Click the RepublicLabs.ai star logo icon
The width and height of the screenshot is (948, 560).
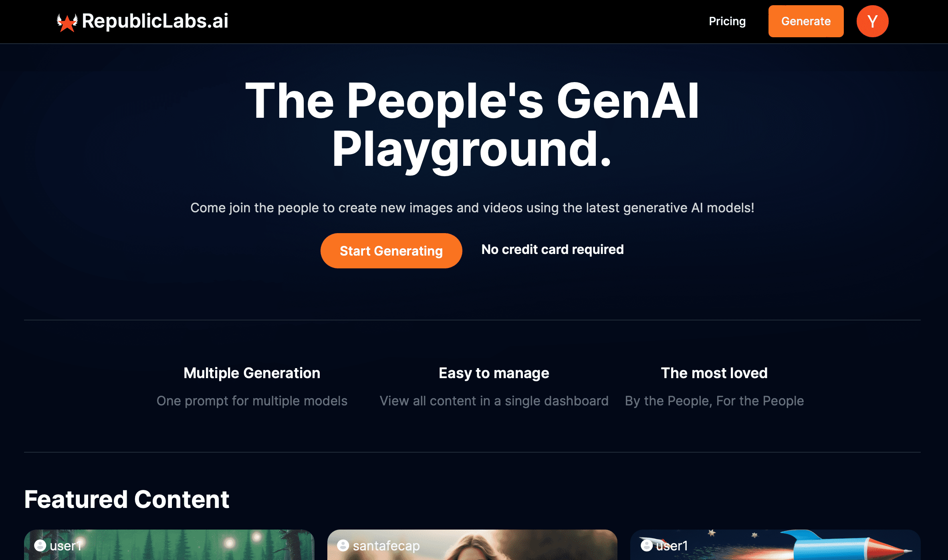pos(67,21)
